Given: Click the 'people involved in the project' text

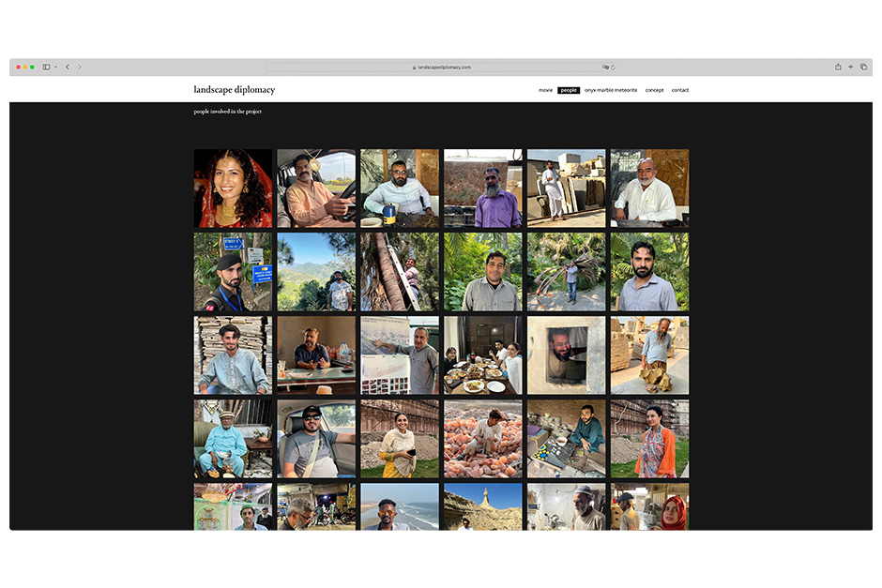Looking at the screenshot, I should (227, 112).
